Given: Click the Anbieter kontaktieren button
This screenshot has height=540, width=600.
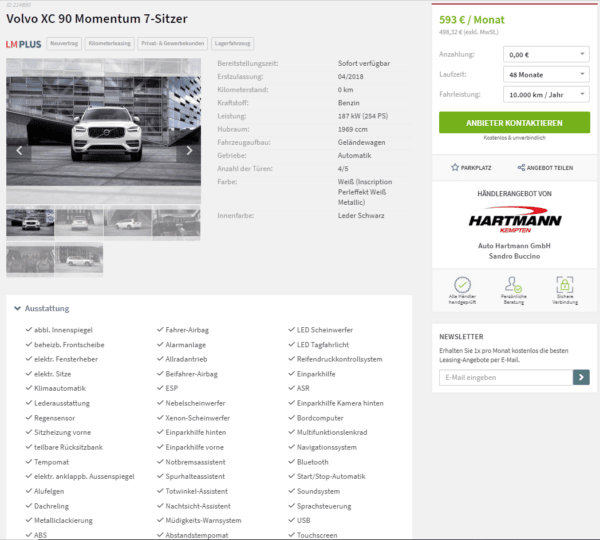Looking at the screenshot, I should [514, 123].
